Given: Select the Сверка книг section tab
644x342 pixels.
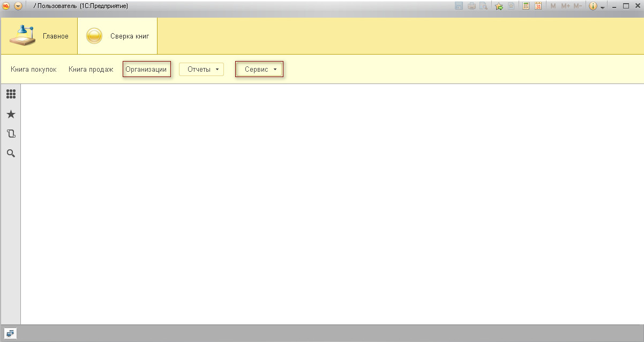Looking at the screenshot, I should coord(117,36).
